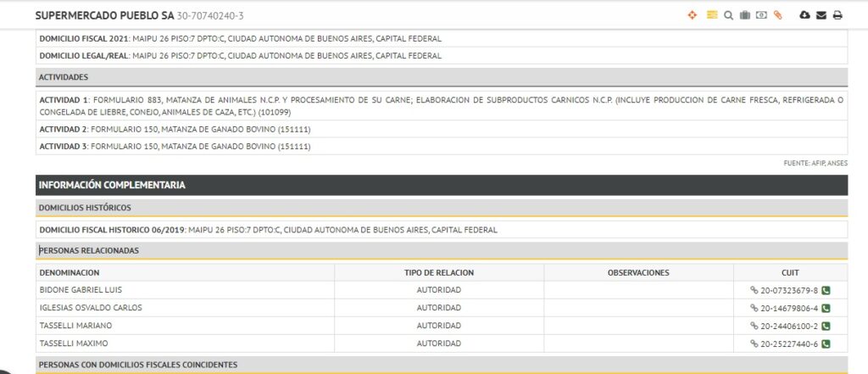Click the DOMICILIOS HISTÓRICOS section header
This screenshot has width=868, height=374.
(442, 207)
